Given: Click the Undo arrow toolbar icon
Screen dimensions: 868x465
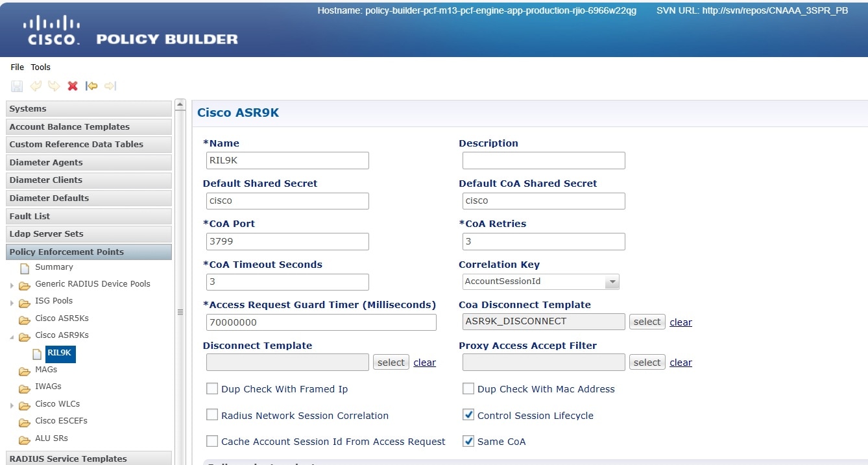Looking at the screenshot, I should click(36, 86).
